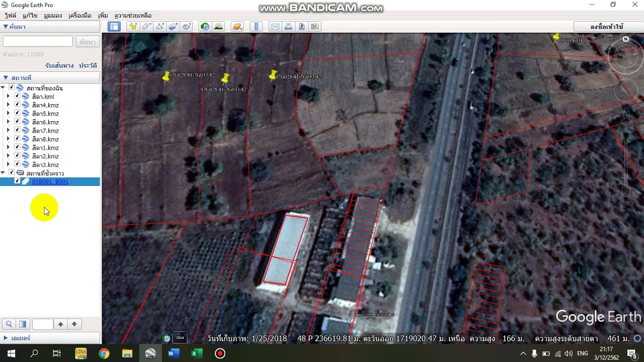Move selected place up with arrow
This screenshot has width=644, height=362.
tap(60, 324)
